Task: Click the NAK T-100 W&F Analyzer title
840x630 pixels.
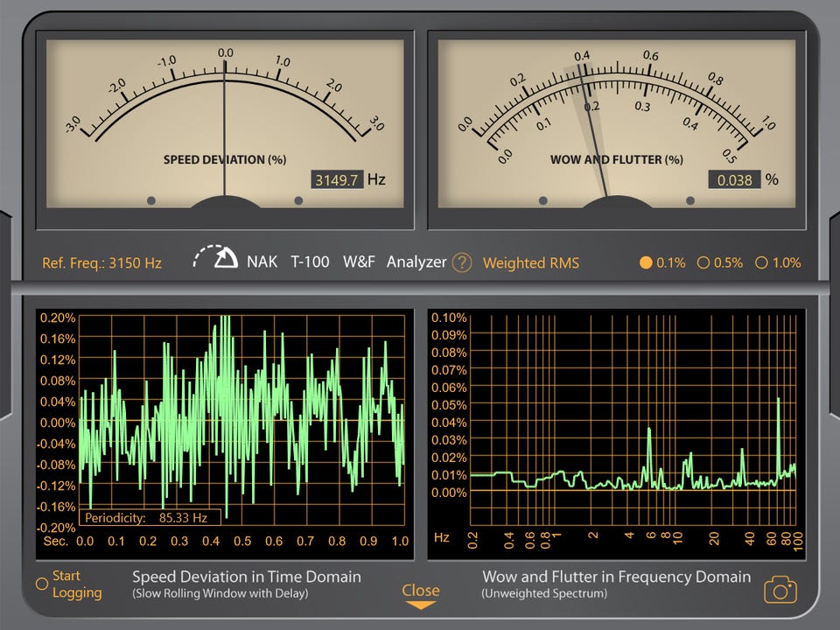Action: [346, 262]
